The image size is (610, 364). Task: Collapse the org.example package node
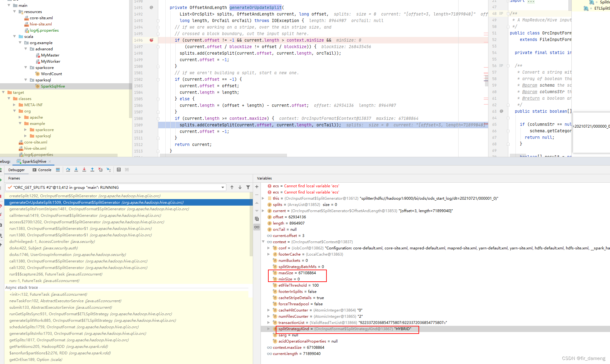pyautogui.click(x=20, y=43)
